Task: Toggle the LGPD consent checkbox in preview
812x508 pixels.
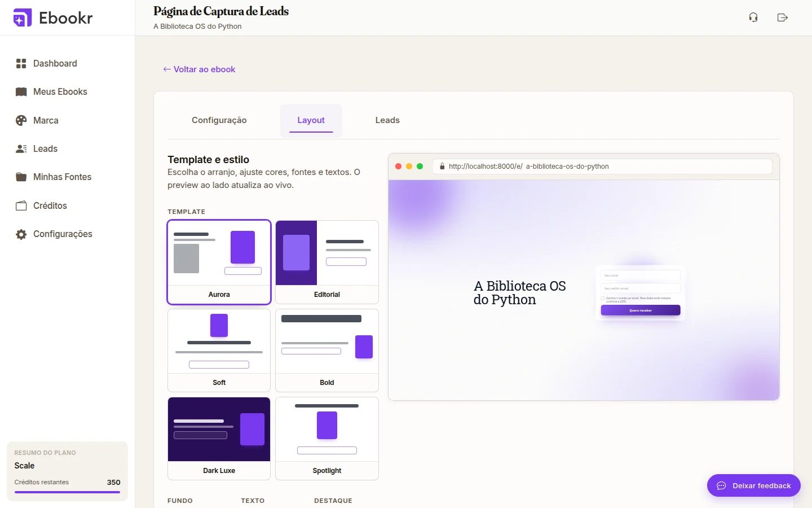Action: [x=603, y=298]
